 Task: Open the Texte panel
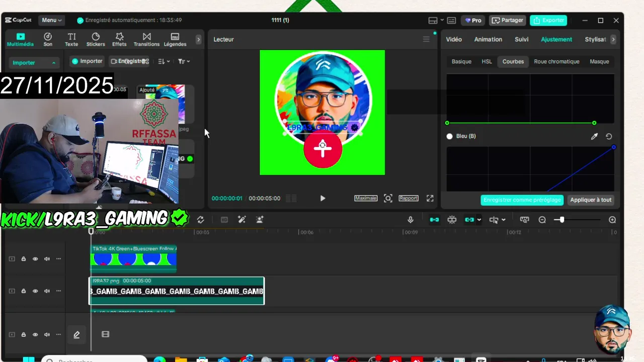pos(71,40)
